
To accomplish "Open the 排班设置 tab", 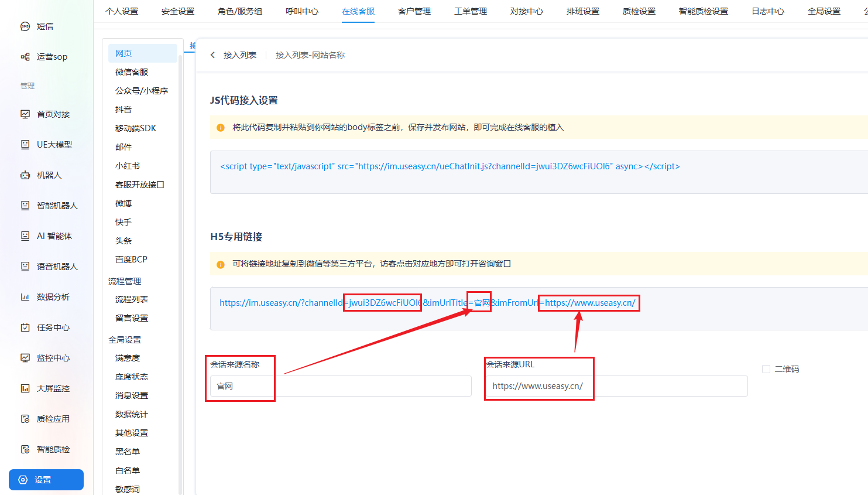I will point(583,11).
